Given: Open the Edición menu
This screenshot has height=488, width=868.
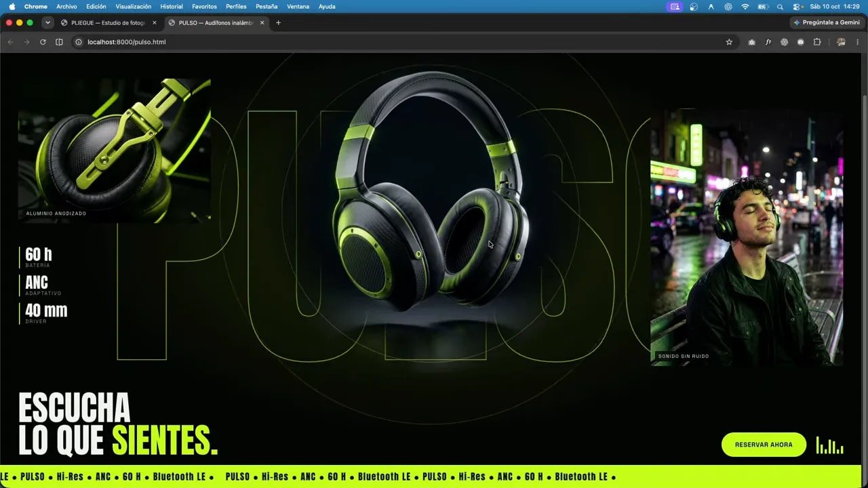Looking at the screenshot, I should (x=96, y=7).
